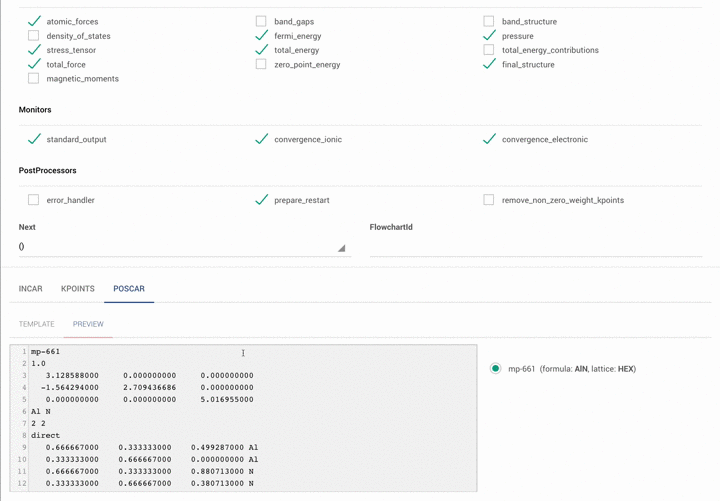Enable band_structure property checkbox

pyautogui.click(x=489, y=21)
